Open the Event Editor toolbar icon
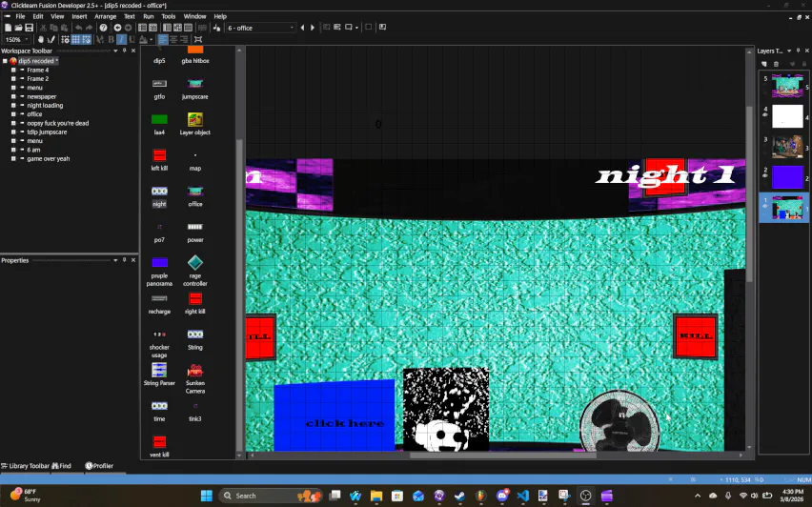Screen dimensions: 812x507 coord(177,28)
